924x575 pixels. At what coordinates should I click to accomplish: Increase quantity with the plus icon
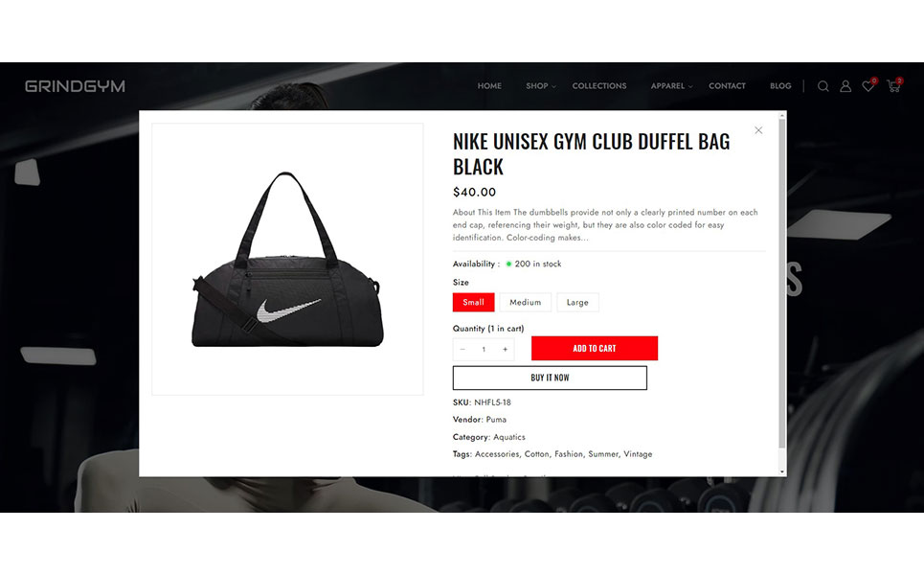[x=505, y=349]
